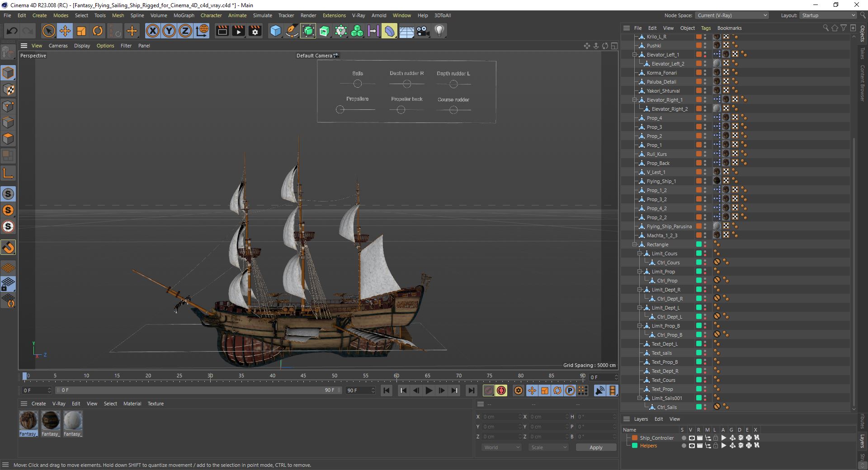Select the Live Selection tool
This screenshot has height=470, width=868.
pyautogui.click(x=48, y=31)
